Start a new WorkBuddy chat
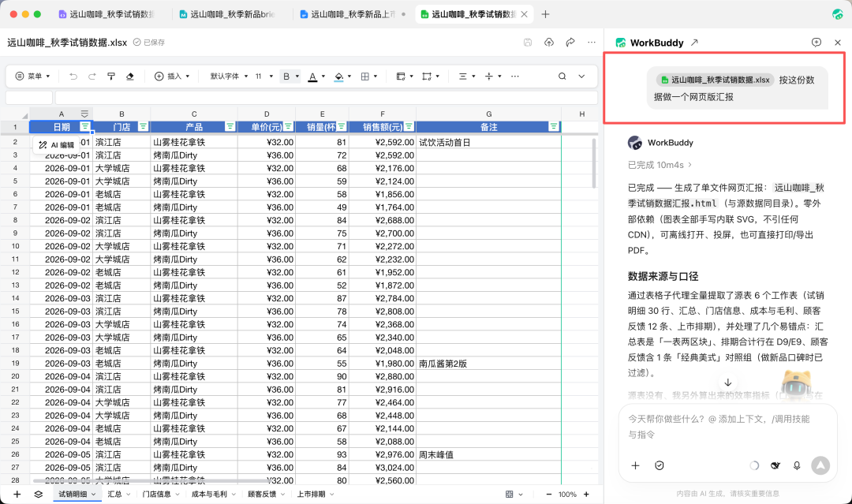 click(816, 43)
